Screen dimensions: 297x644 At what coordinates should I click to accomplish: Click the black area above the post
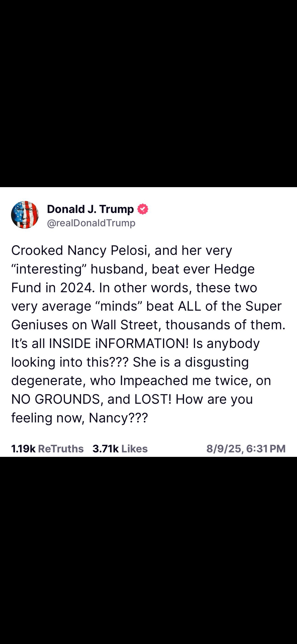coord(148,94)
